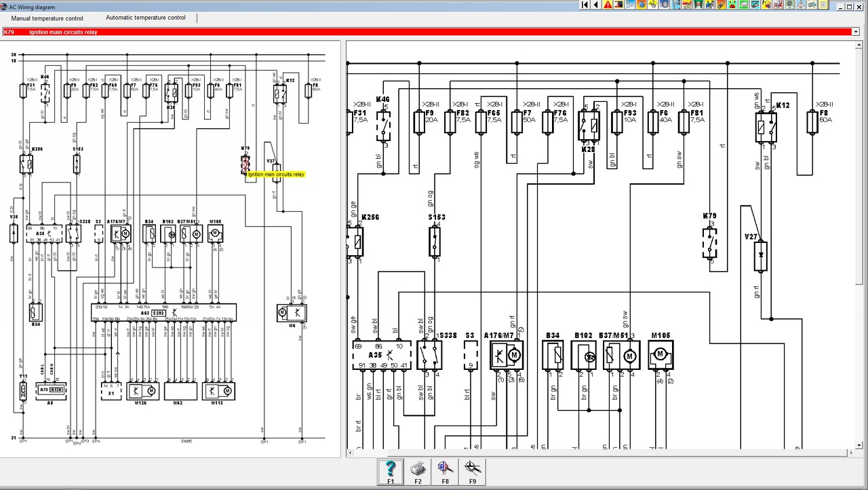Screen dimensions: 868x490
Task: Click A63 control unit in overview diagram
Action: (x=164, y=312)
